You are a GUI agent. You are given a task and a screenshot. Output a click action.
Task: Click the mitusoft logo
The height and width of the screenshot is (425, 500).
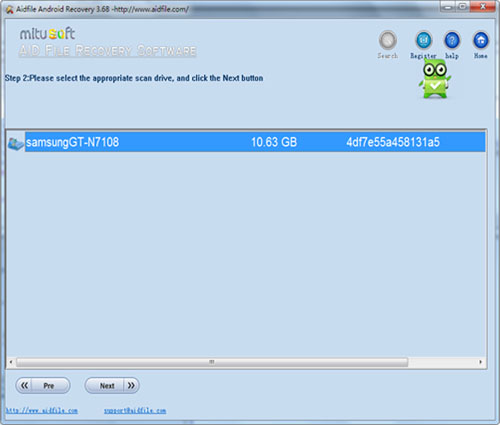click(47, 34)
